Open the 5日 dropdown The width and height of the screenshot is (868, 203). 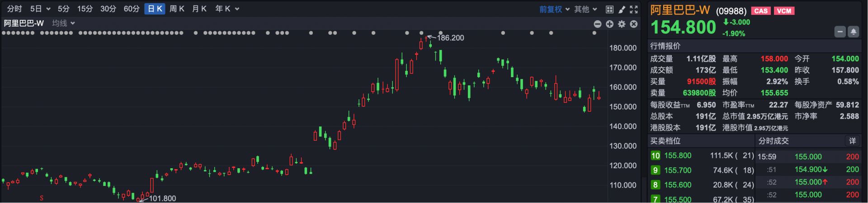pyautogui.click(x=40, y=9)
